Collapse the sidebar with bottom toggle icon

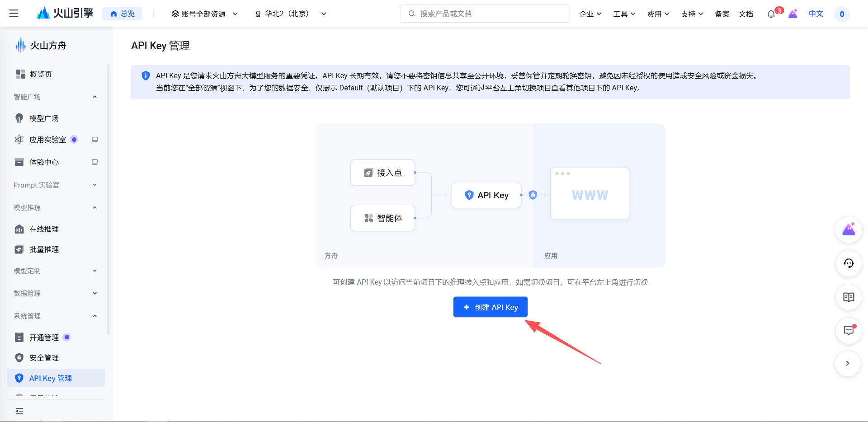coord(19,411)
